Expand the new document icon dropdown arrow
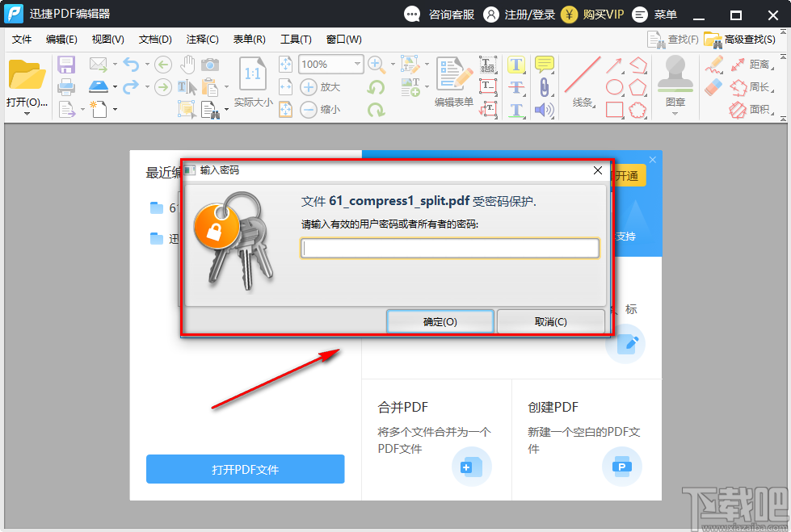Image resolution: width=791 pixels, height=532 pixels. (115, 110)
